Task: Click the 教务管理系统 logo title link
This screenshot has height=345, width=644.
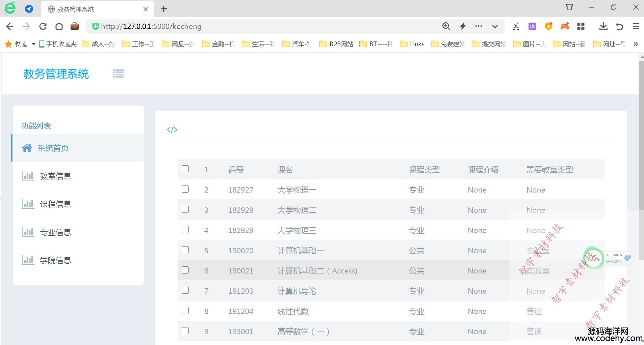Action: tap(56, 74)
